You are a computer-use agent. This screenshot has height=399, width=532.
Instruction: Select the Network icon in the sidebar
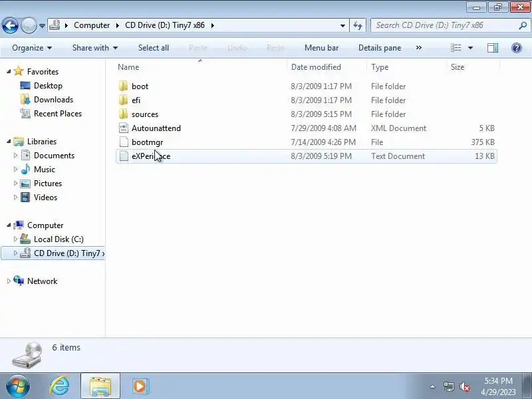tap(19, 281)
